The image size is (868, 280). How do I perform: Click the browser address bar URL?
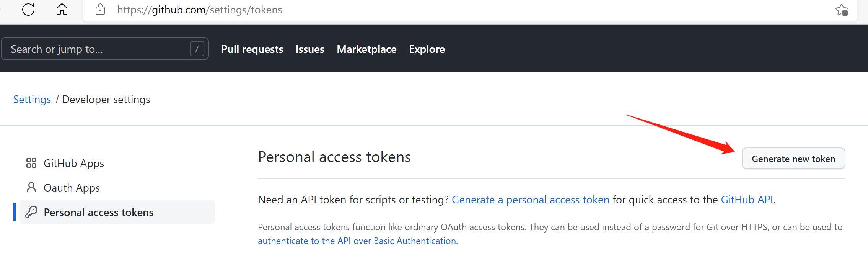click(x=200, y=10)
